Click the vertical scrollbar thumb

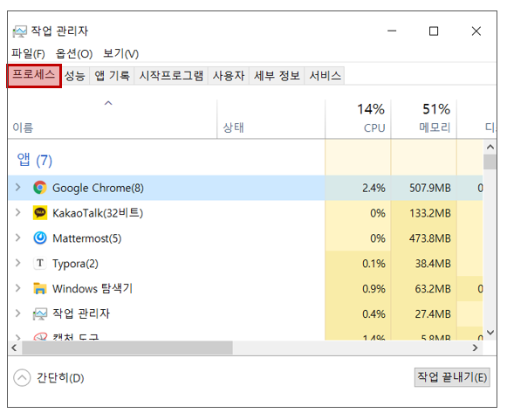pyautogui.click(x=490, y=162)
